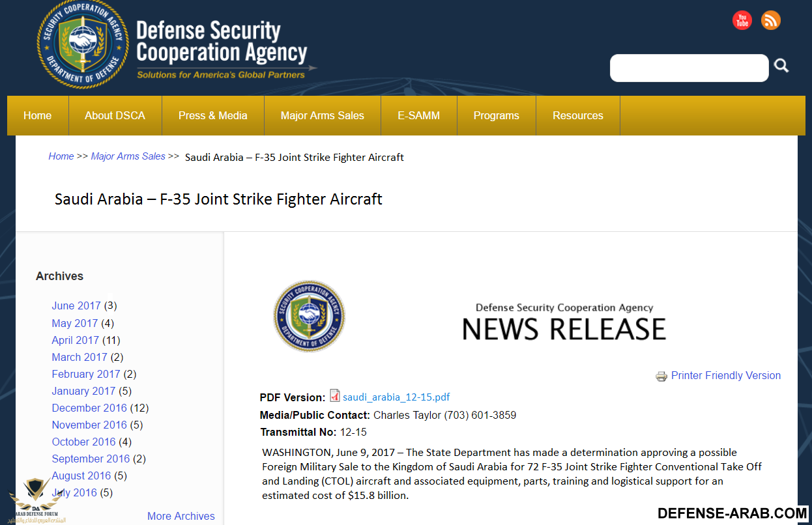Click the search magnifier icon
812x525 pixels.
tap(781, 66)
